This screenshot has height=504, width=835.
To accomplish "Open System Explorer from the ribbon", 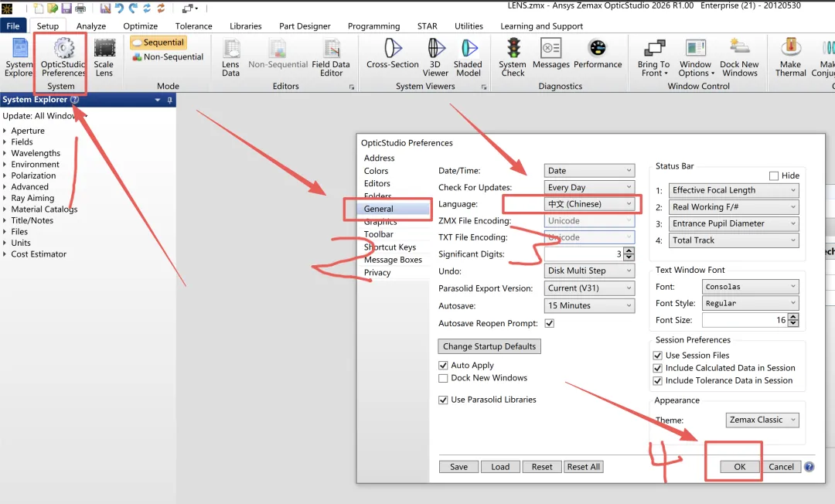I will point(19,57).
